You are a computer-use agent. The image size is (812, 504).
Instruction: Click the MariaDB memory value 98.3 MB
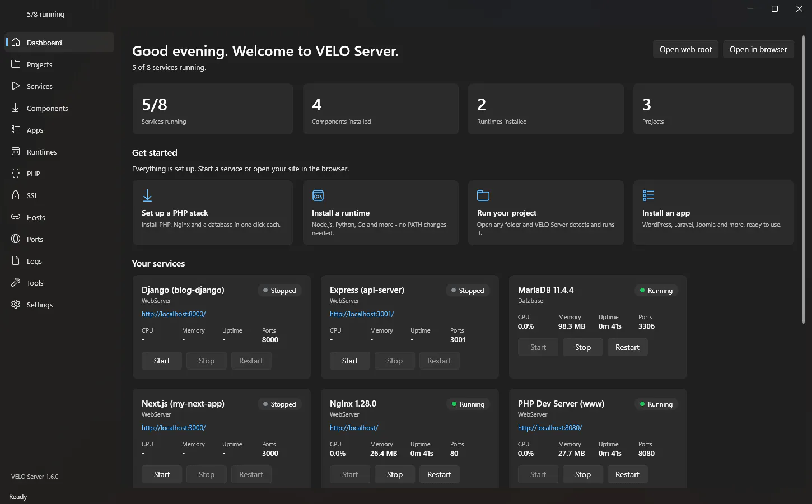point(572,326)
